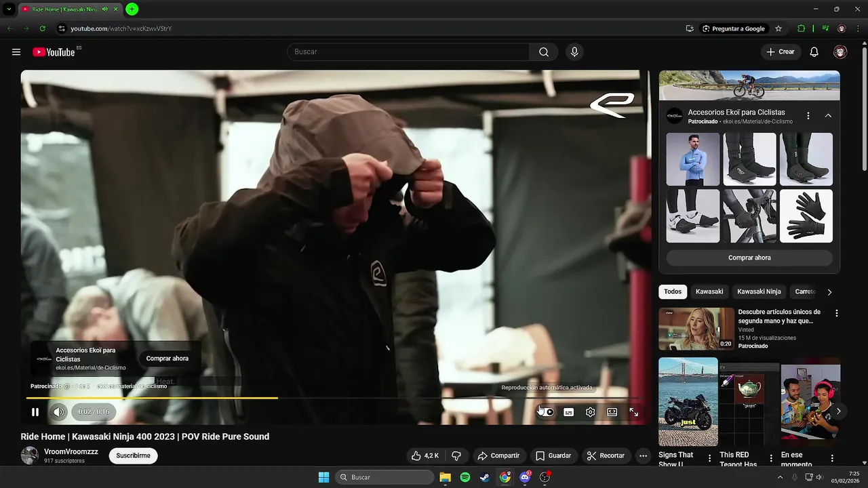Enter fullscreen mode
This screenshot has width=868, height=488.
pyautogui.click(x=634, y=412)
